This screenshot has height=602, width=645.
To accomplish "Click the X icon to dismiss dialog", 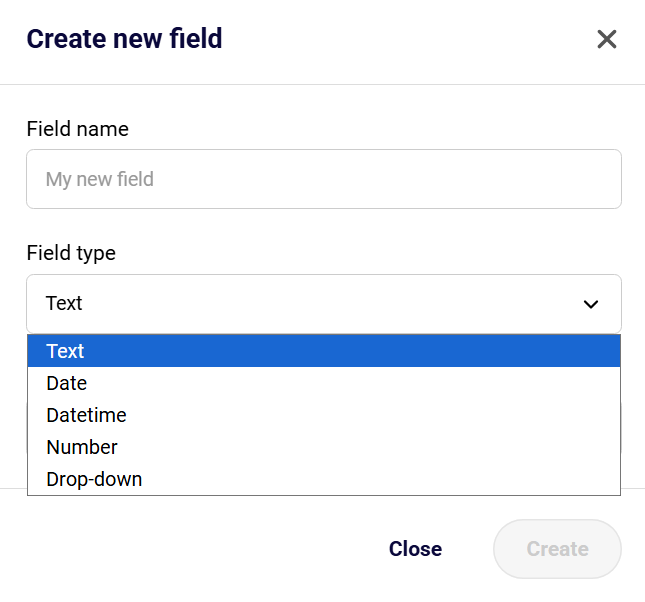I will (606, 39).
